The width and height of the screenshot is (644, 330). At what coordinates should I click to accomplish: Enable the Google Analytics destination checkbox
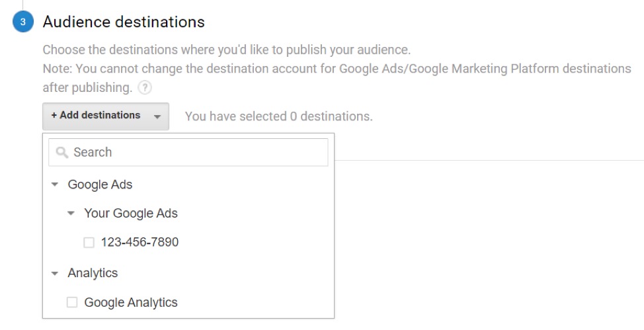tap(72, 303)
